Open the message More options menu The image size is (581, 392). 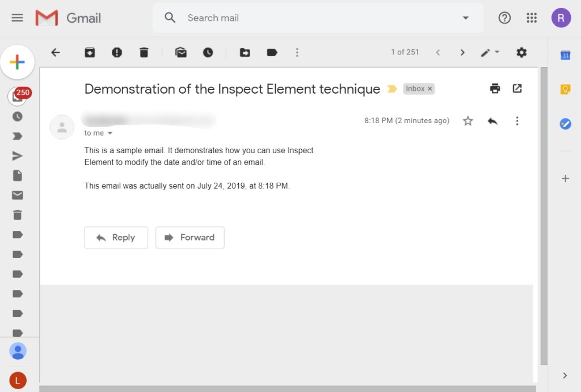point(517,121)
